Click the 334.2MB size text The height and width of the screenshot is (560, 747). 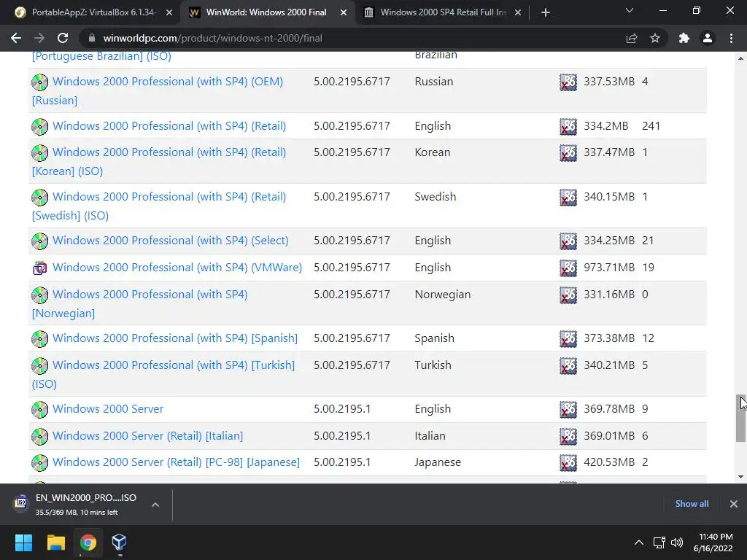(x=605, y=125)
